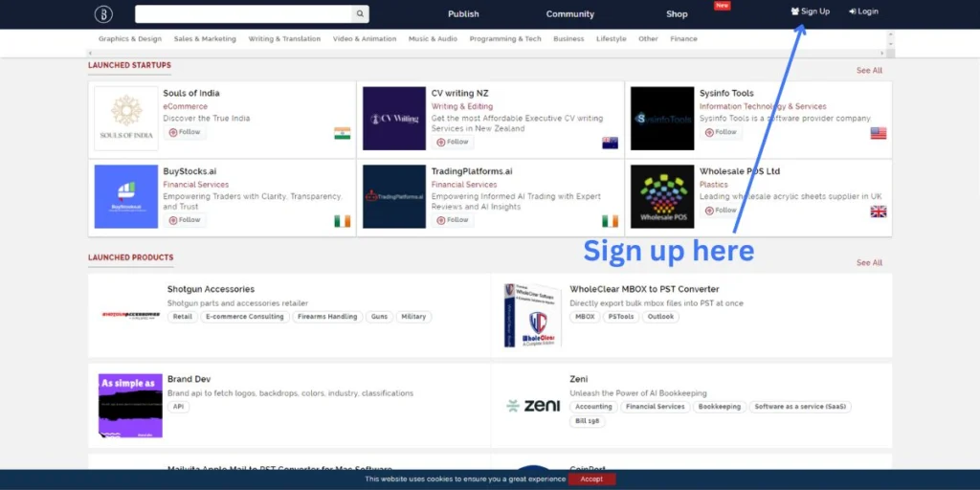Click the search magnifier button
Viewport: 980px width, 490px height.
[360, 13]
